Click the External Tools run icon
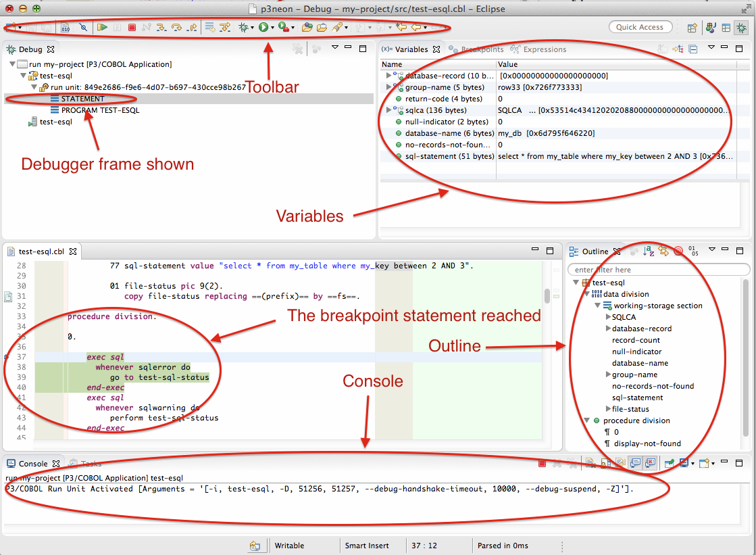 coord(284,28)
